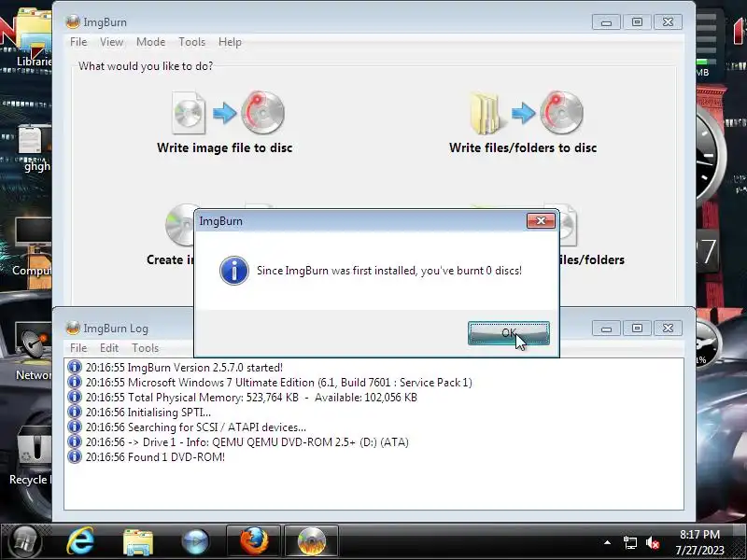Open File menu in ImgBurn main window
Image resolution: width=747 pixels, height=560 pixels.
coord(78,42)
